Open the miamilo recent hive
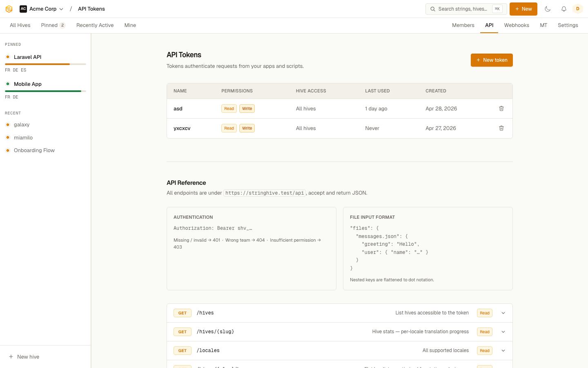The height and width of the screenshot is (368, 588). click(23, 138)
